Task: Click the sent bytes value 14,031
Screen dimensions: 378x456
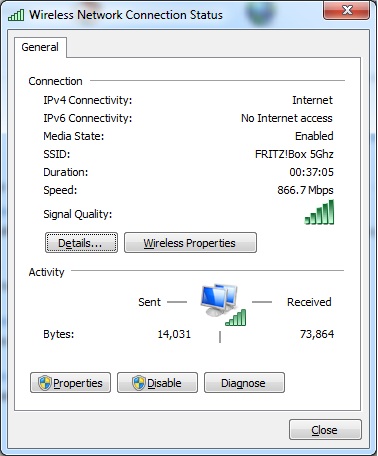Action: pyautogui.click(x=174, y=334)
